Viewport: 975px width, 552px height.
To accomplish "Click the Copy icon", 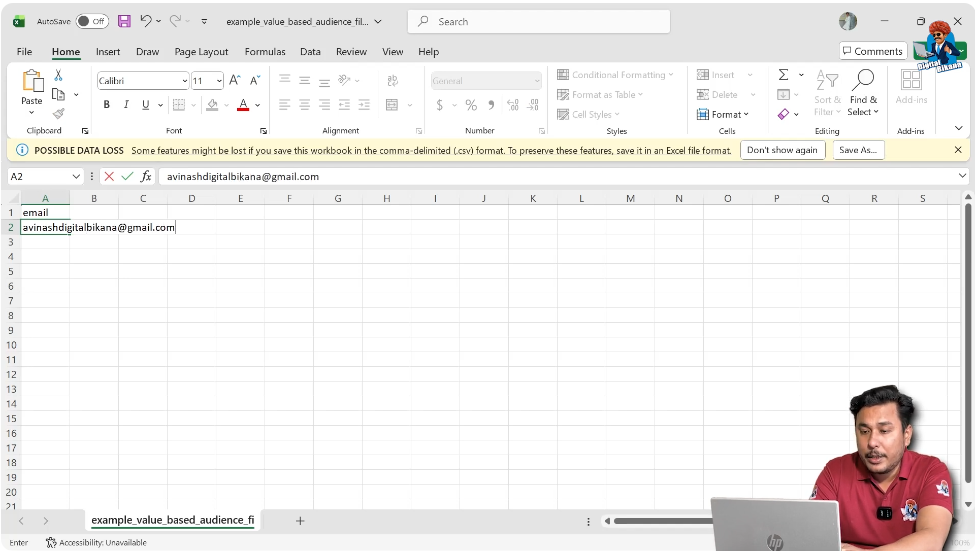I will tap(58, 94).
